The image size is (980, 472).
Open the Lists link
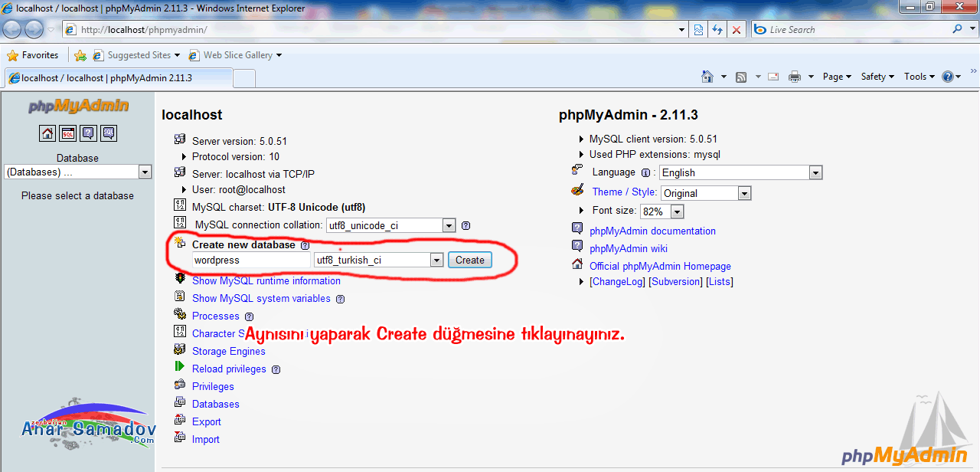pos(720,282)
